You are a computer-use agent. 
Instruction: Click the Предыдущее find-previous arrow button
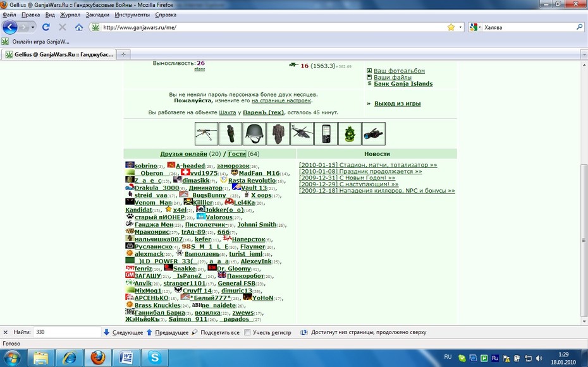[168, 332]
